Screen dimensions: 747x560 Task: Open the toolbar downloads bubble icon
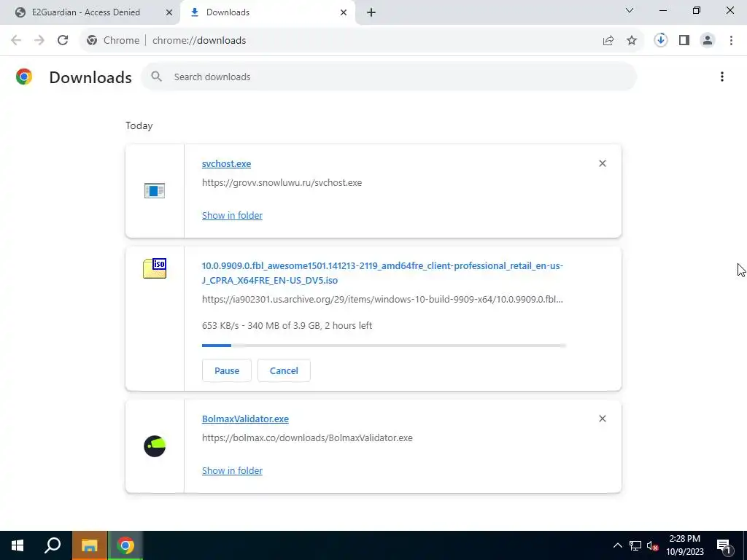(x=661, y=40)
